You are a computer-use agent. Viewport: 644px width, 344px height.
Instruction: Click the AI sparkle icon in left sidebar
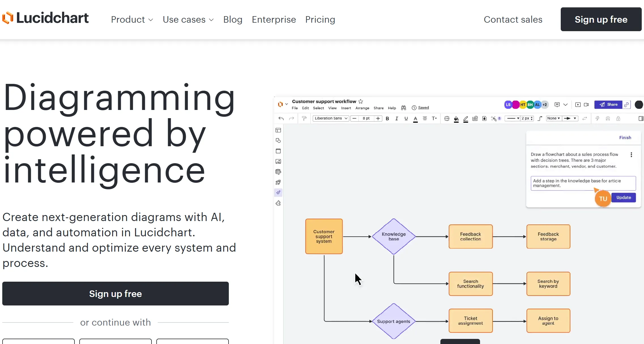[278, 193]
